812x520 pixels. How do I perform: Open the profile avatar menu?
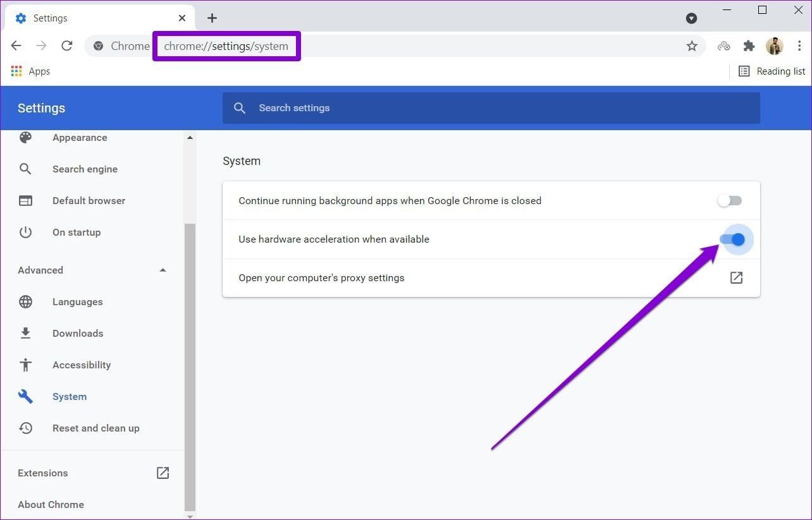[775, 45]
